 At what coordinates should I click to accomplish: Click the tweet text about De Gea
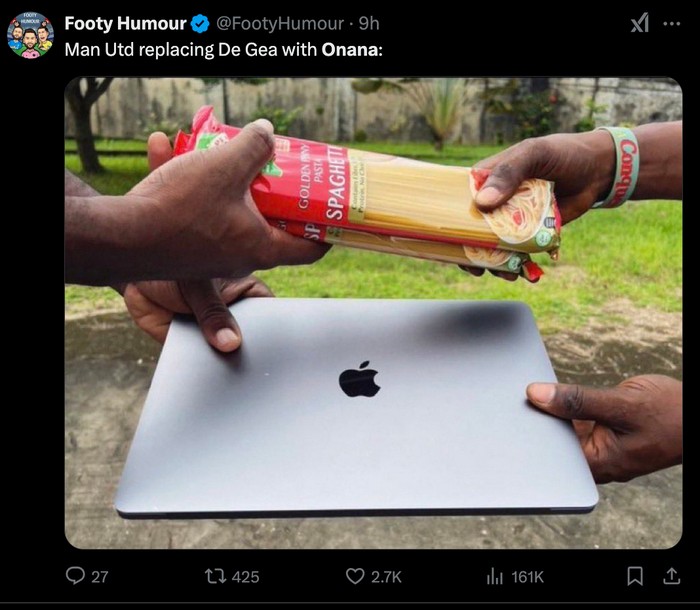[224, 50]
